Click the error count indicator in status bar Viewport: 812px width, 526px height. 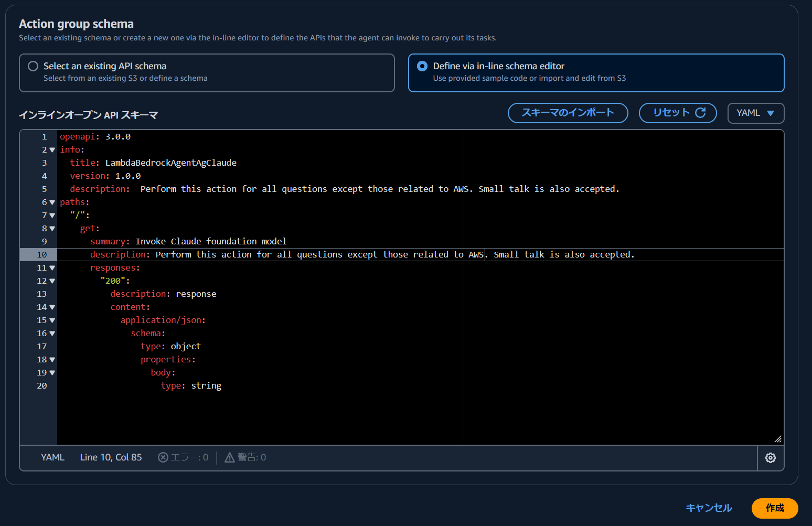click(183, 457)
